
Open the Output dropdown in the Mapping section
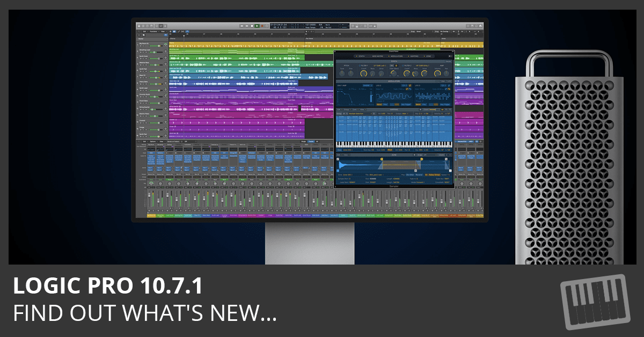404,114
